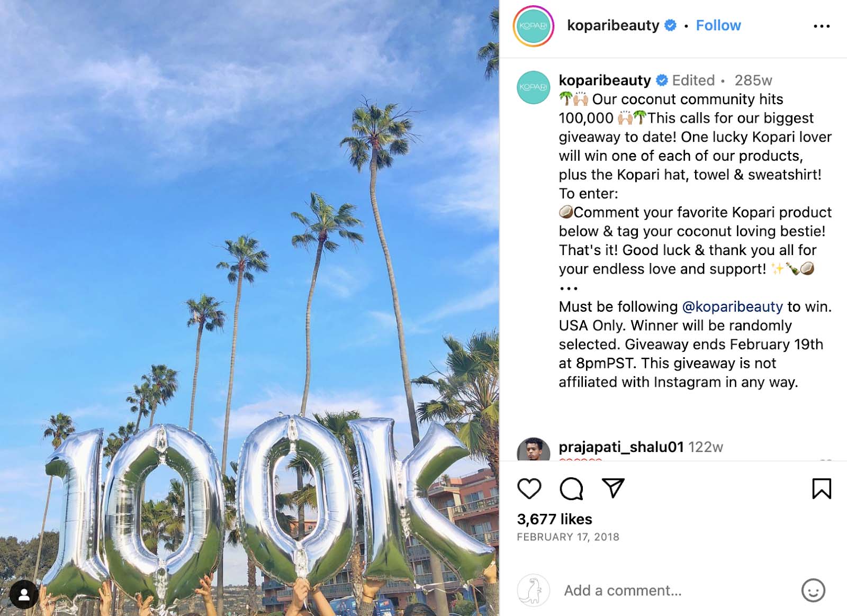Click the blue verified badge beside koparibeauty
The height and width of the screenshot is (616, 847).
click(x=670, y=25)
